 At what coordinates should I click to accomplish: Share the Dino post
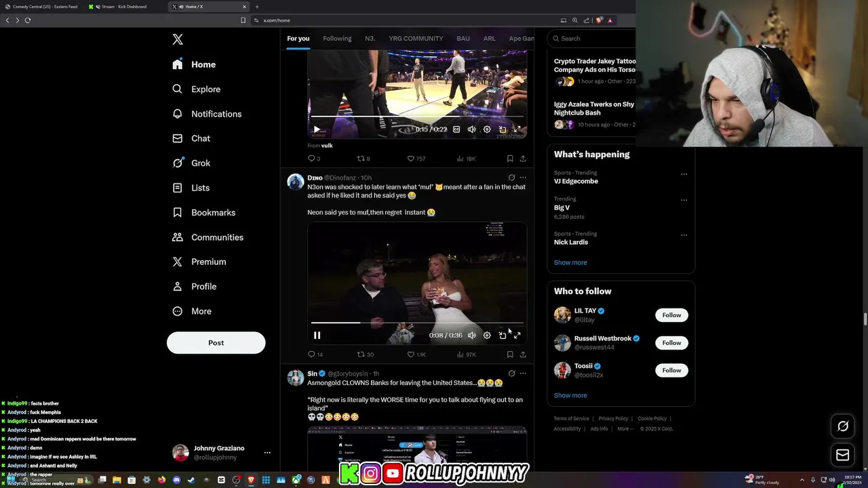click(523, 354)
